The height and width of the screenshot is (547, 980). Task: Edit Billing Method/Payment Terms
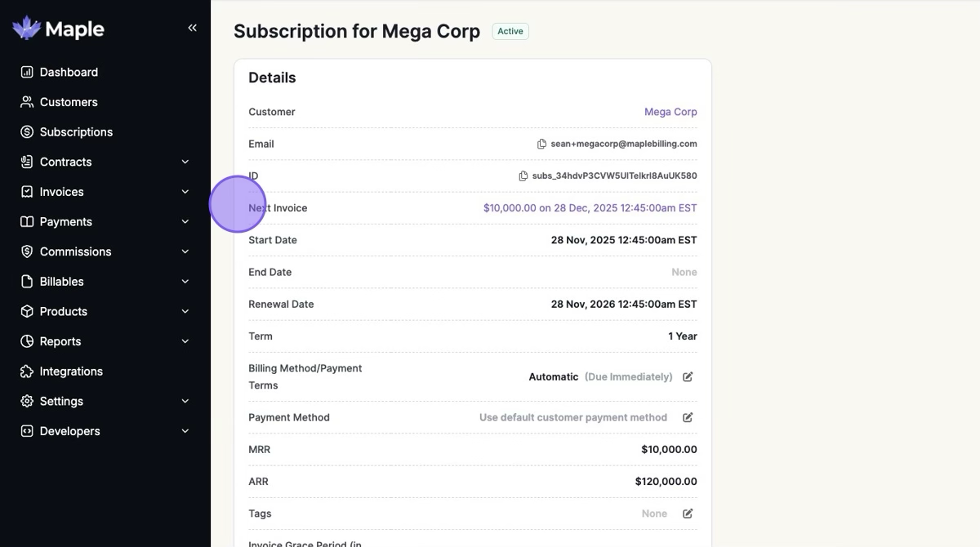688,377
